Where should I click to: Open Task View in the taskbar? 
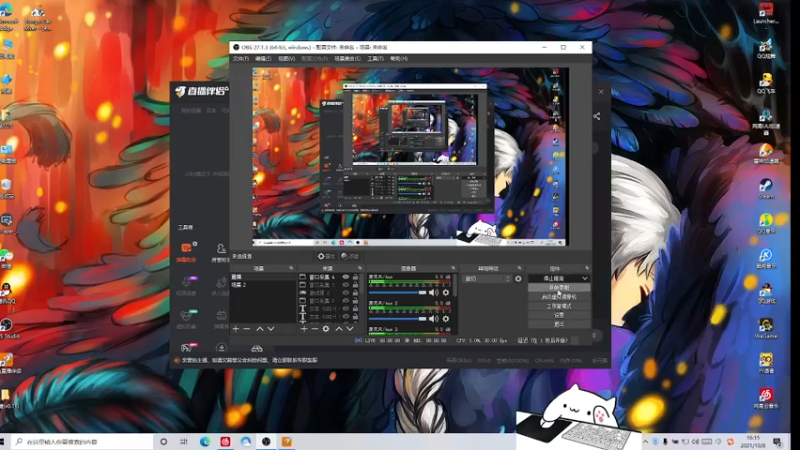(x=184, y=441)
